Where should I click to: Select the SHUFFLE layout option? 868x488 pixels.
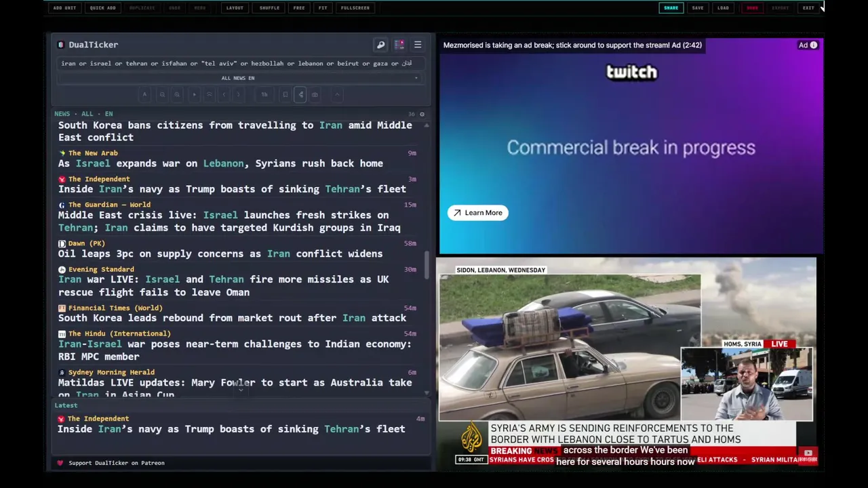269,8
